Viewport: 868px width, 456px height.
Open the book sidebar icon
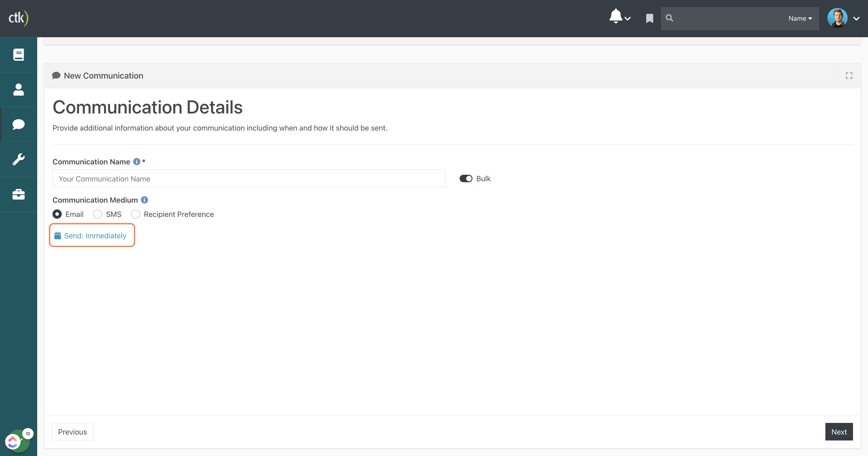19,55
